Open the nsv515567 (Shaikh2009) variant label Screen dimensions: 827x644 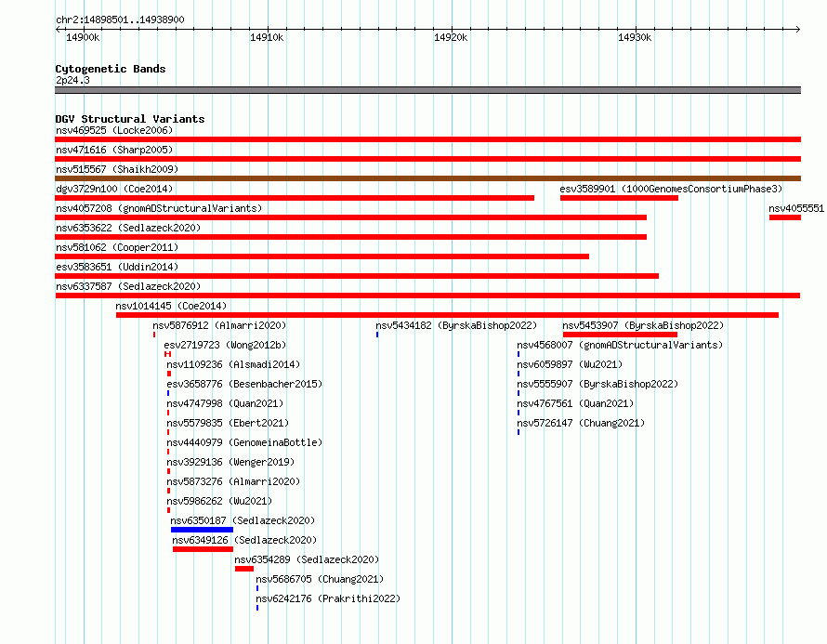coord(117,169)
